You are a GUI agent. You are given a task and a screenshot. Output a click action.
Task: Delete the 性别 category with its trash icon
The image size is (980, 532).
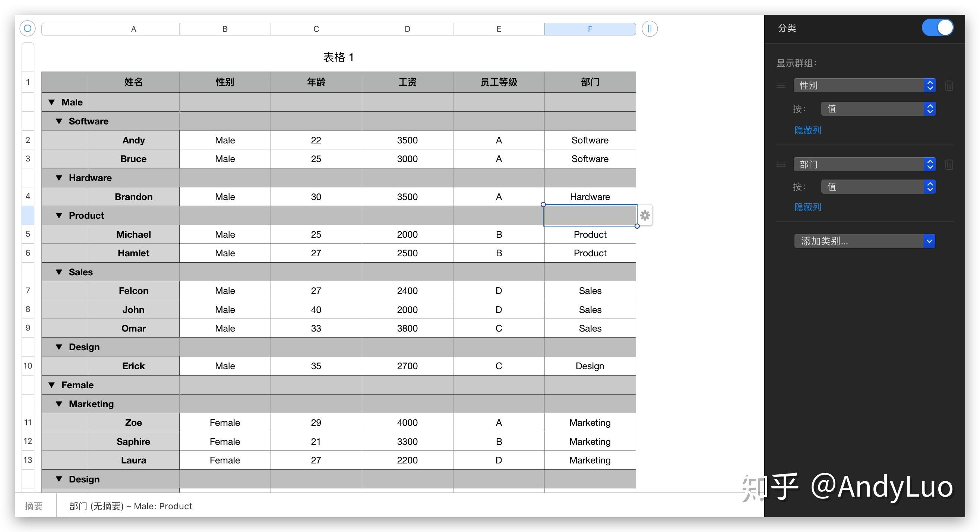pyautogui.click(x=949, y=86)
